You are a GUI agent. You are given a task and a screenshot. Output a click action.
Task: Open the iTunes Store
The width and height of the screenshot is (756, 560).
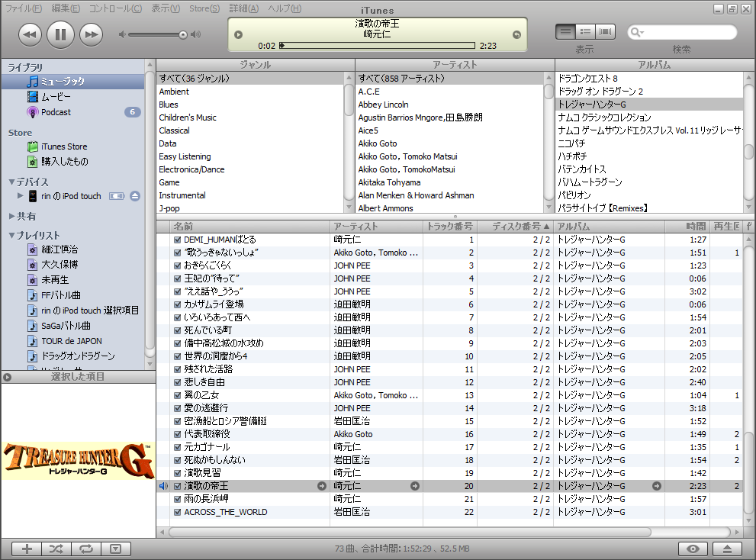[72, 146]
